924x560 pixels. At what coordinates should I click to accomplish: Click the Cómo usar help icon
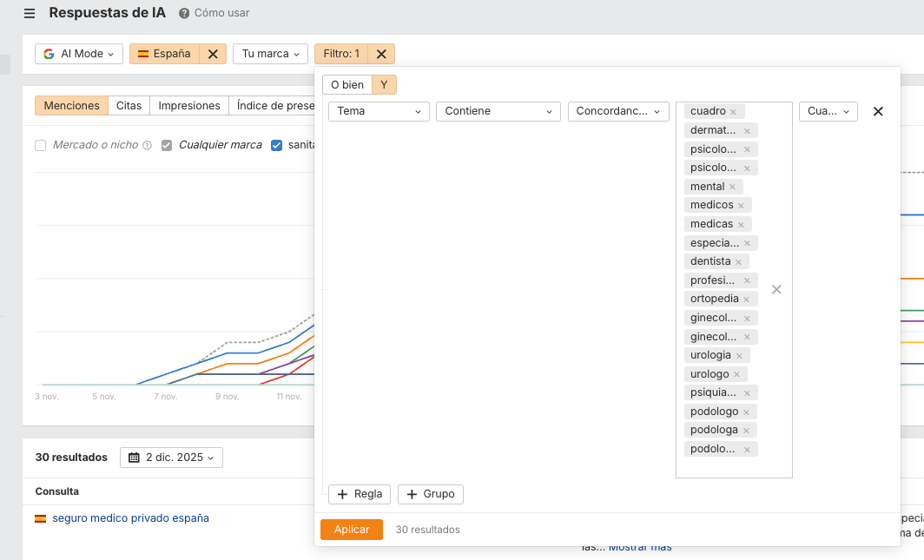(x=184, y=14)
